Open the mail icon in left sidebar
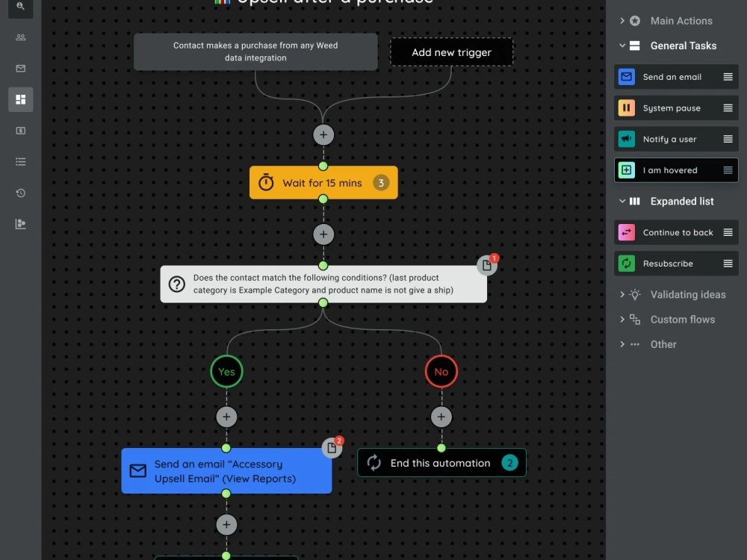Image resolution: width=747 pixels, height=560 pixels. 20,69
